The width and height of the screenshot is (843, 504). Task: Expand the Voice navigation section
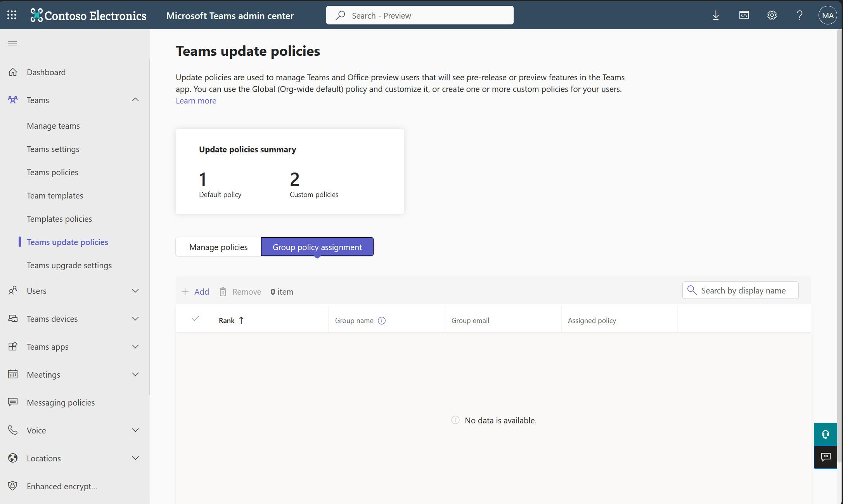[x=135, y=430]
